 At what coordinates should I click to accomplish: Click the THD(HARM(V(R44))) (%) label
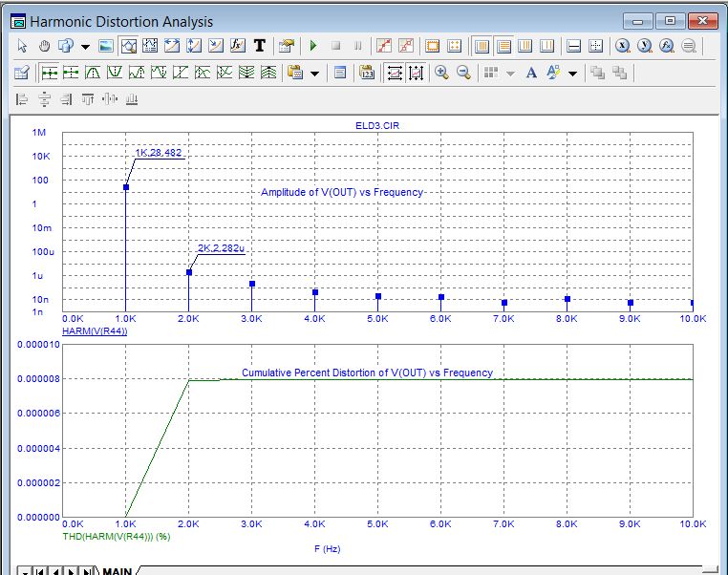(x=117, y=537)
